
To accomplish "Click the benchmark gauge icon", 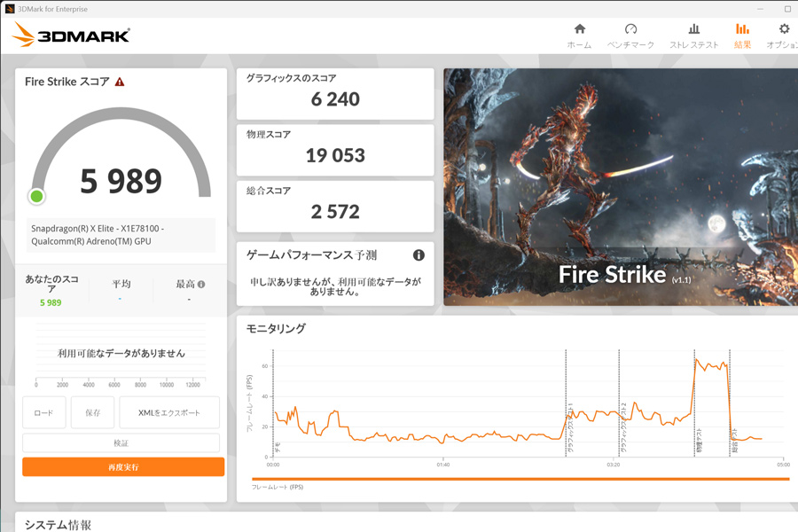I will point(630,28).
